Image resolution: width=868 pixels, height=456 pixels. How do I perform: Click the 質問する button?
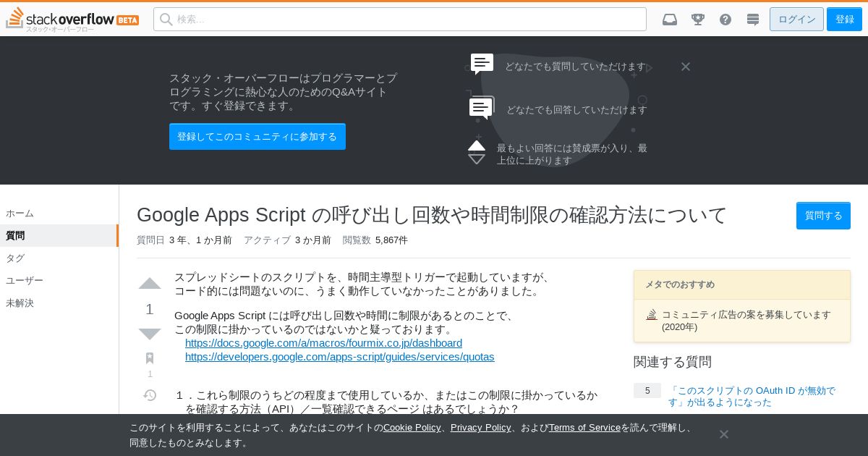point(823,216)
